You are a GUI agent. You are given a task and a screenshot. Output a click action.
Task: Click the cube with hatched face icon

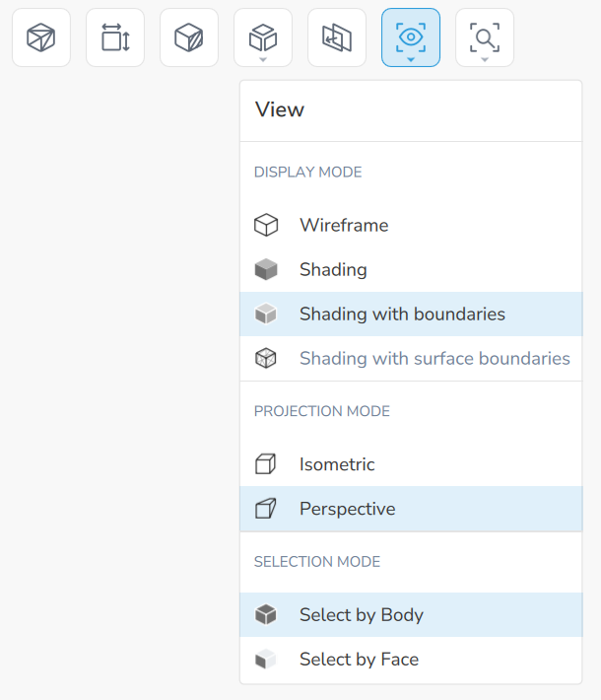pyautogui.click(x=189, y=37)
